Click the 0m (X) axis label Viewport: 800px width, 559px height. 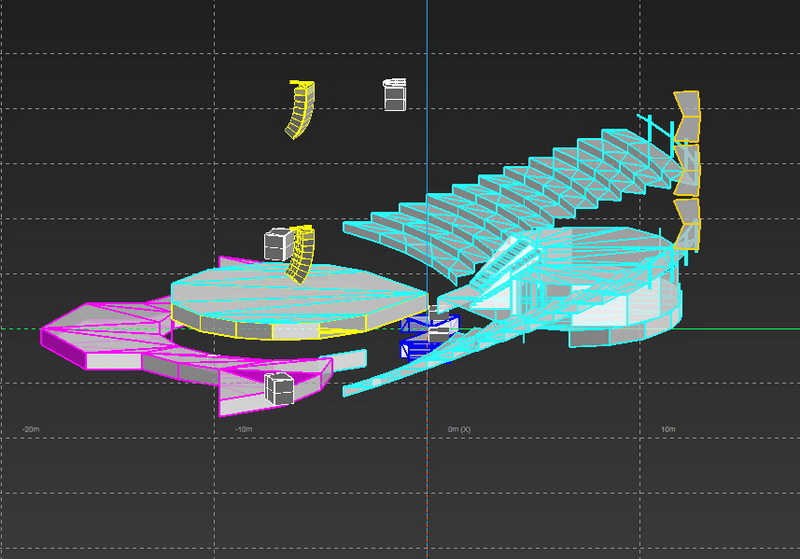(459, 429)
